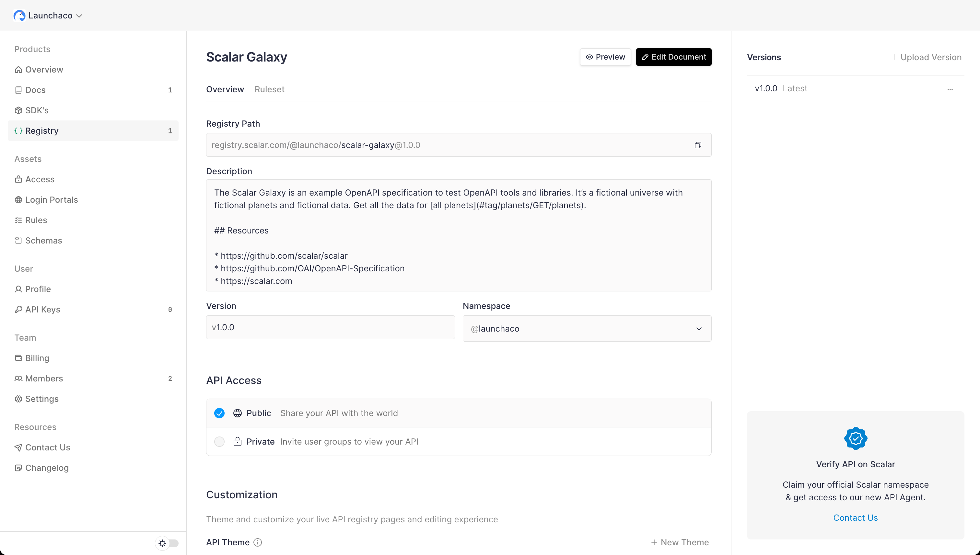Viewport: 980px width, 555px height.
Task: Click the Edit Document button
Action: click(673, 57)
